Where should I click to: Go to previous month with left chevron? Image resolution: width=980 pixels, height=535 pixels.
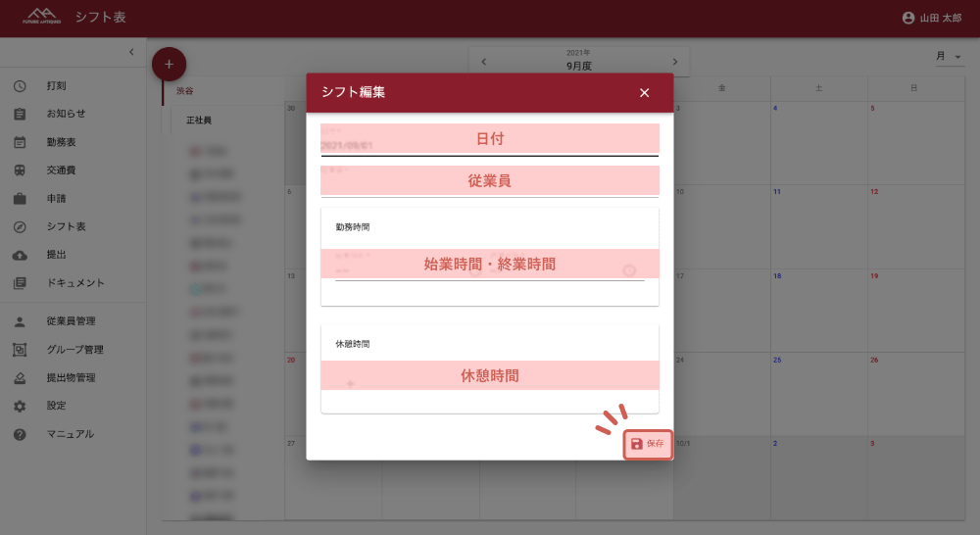[x=483, y=62]
